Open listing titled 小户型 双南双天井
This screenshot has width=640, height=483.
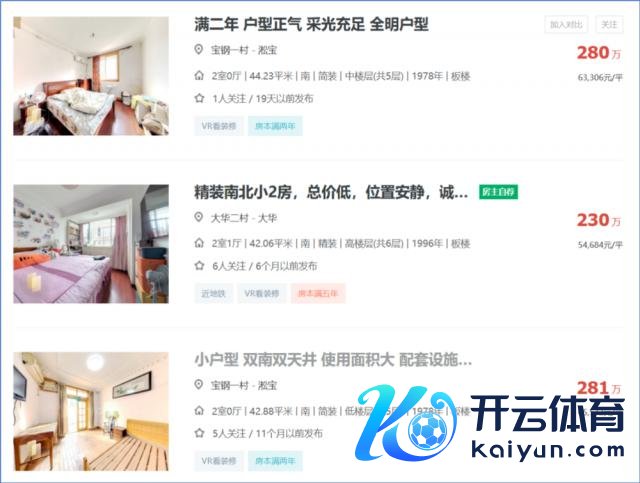click(333, 360)
